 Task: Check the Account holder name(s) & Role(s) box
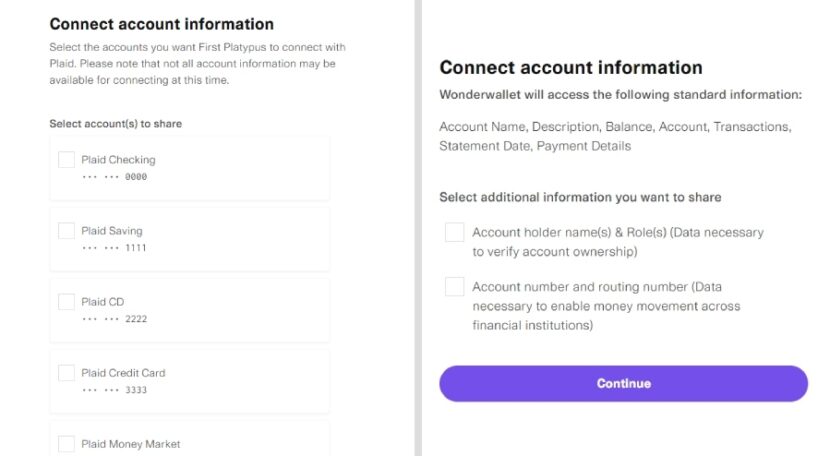click(455, 233)
